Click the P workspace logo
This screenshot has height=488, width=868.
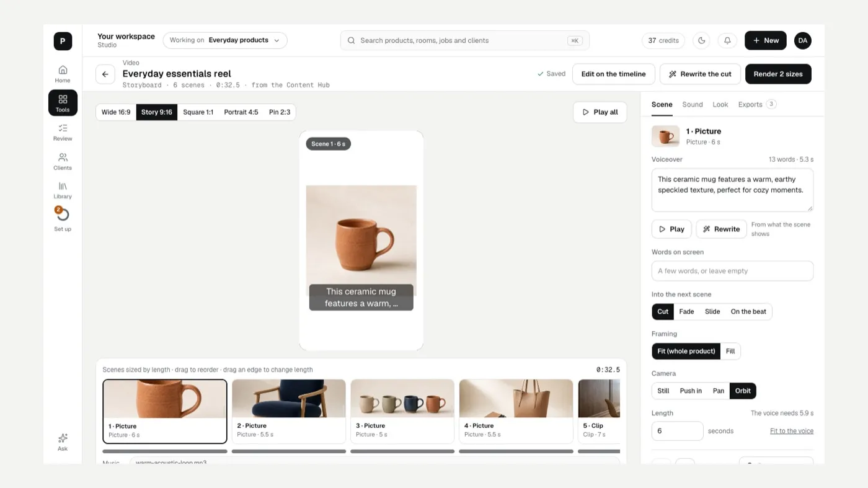(x=63, y=41)
